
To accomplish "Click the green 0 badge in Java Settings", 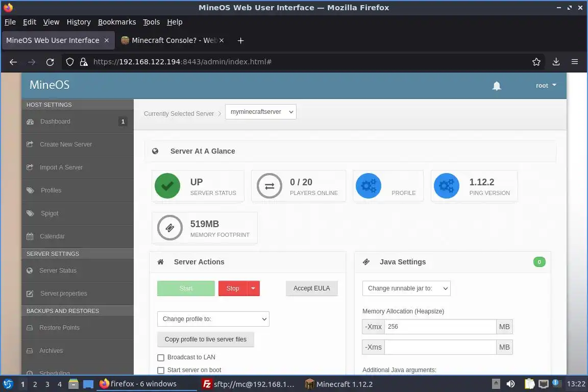I will 539,262.
